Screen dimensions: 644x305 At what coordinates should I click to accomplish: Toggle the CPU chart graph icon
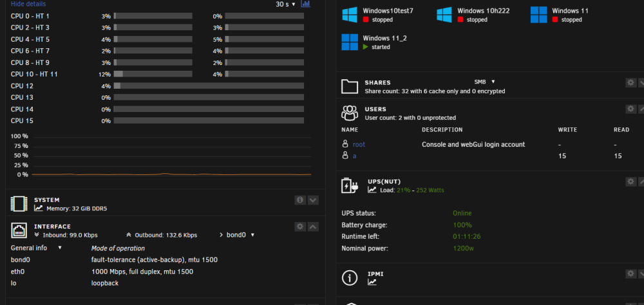305,4
